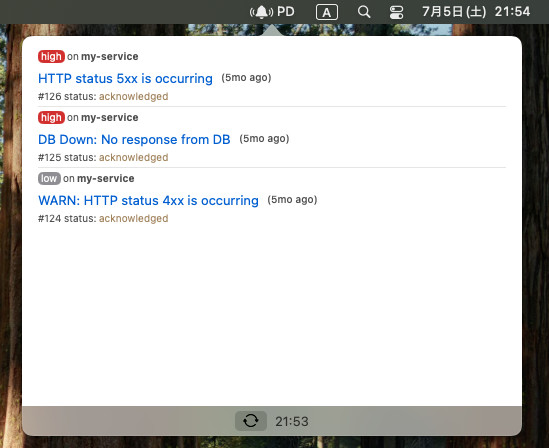Refresh the incident list with reload button
Image resolution: width=549 pixels, height=448 pixels.
coord(251,421)
